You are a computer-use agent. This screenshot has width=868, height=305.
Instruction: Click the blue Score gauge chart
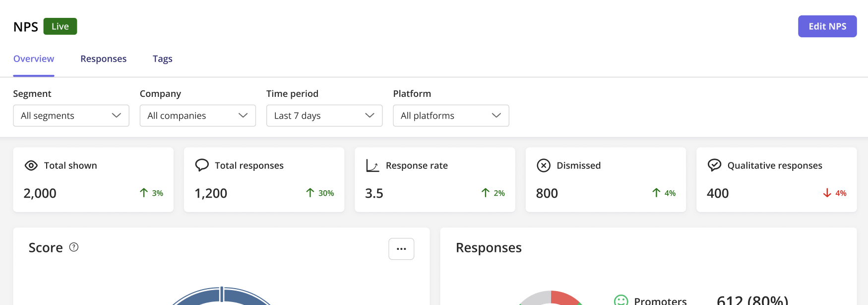click(222, 296)
